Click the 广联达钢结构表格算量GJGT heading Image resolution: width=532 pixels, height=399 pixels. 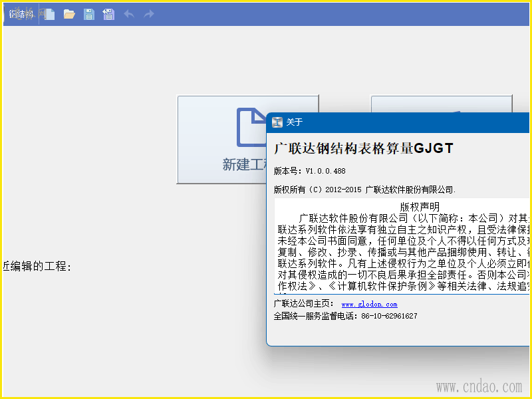(x=363, y=148)
